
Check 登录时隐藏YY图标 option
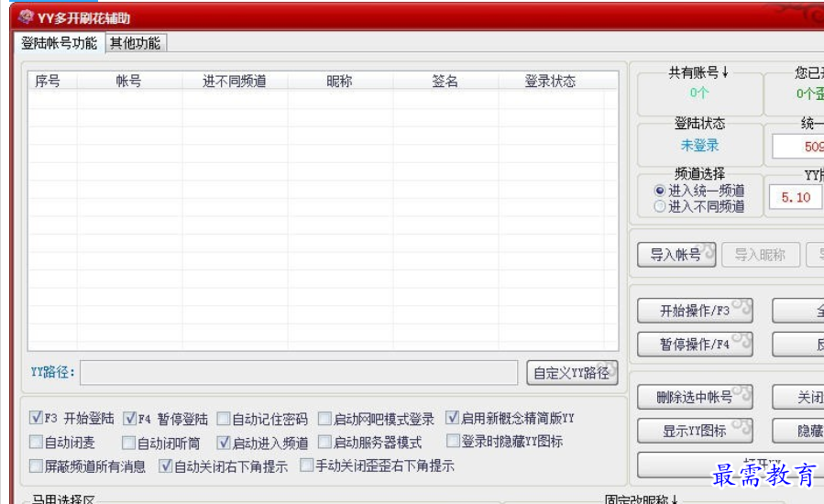[x=453, y=441]
